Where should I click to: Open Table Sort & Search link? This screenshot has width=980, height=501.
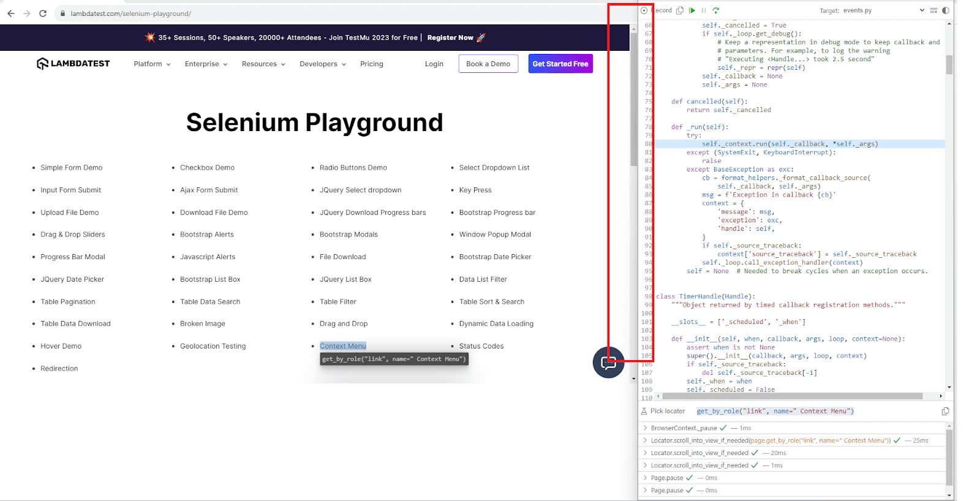pyautogui.click(x=492, y=301)
